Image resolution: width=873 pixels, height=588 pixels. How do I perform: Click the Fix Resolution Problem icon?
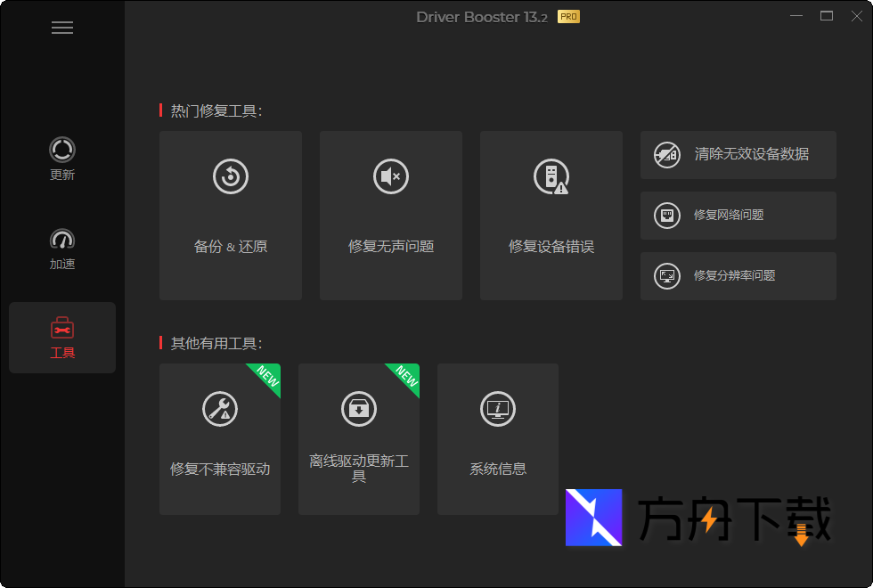pyautogui.click(x=666, y=275)
